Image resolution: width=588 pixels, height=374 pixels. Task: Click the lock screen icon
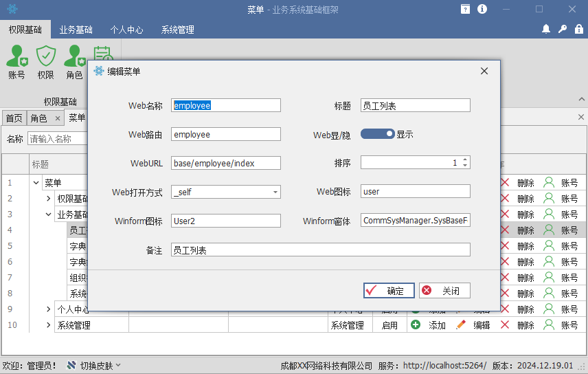pyautogui.click(x=579, y=29)
